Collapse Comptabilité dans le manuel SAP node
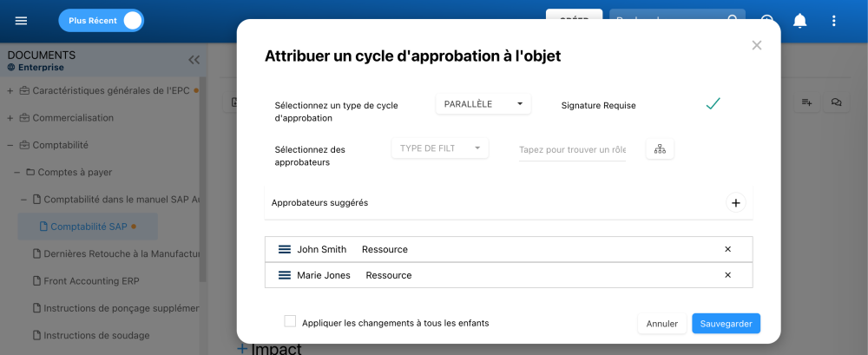 (23, 200)
